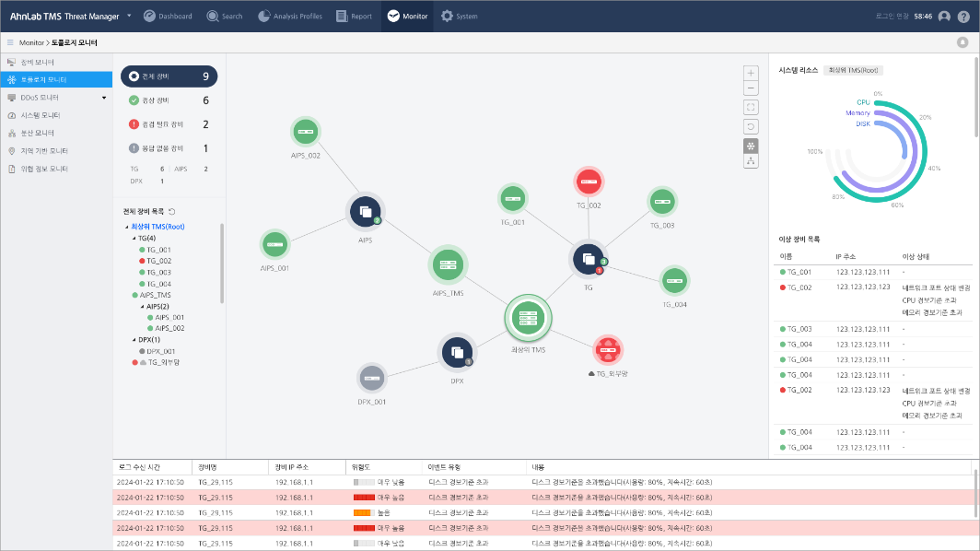The image size is (980, 551).
Task: Open system monitor in sidebar
Action: pos(40,115)
